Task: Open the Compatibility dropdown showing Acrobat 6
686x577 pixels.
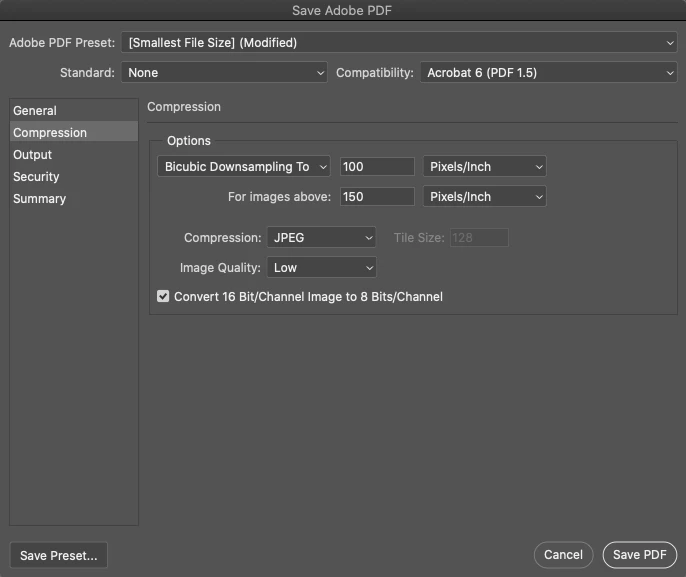Action: point(549,72)
